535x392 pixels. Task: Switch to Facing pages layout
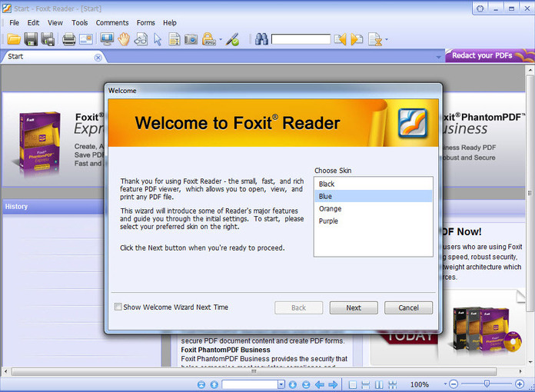[379, 385]
